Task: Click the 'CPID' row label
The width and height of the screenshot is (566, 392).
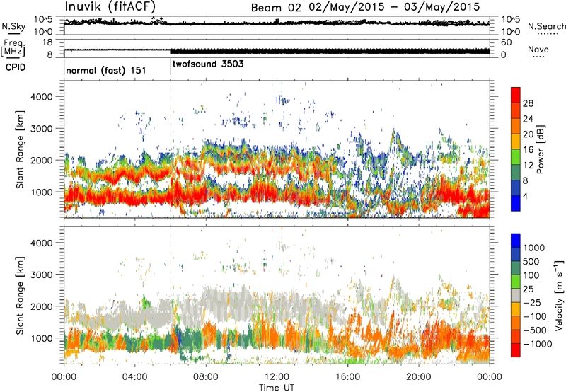Action: click(16, 67)
